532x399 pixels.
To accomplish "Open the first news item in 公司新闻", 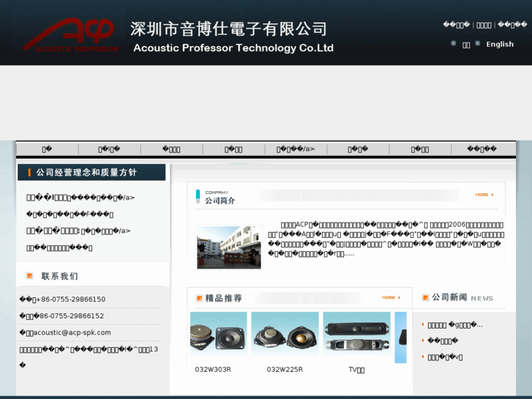I will [455, 324].
